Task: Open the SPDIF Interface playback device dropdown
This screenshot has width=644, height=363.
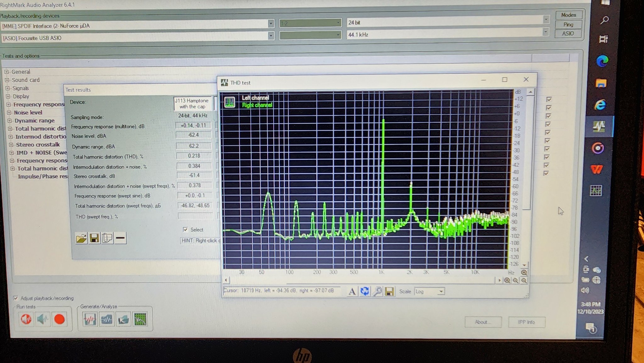Action: click(271, 24)
